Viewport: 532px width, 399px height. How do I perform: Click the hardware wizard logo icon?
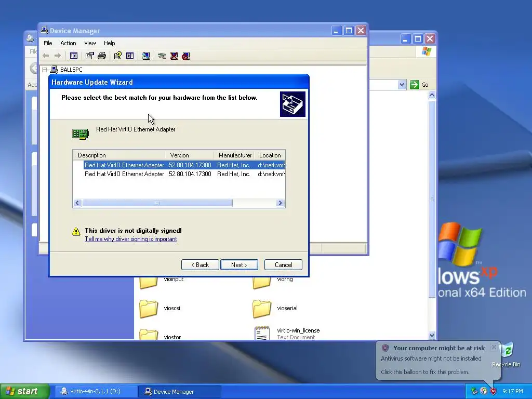click(x=292, y=104)
